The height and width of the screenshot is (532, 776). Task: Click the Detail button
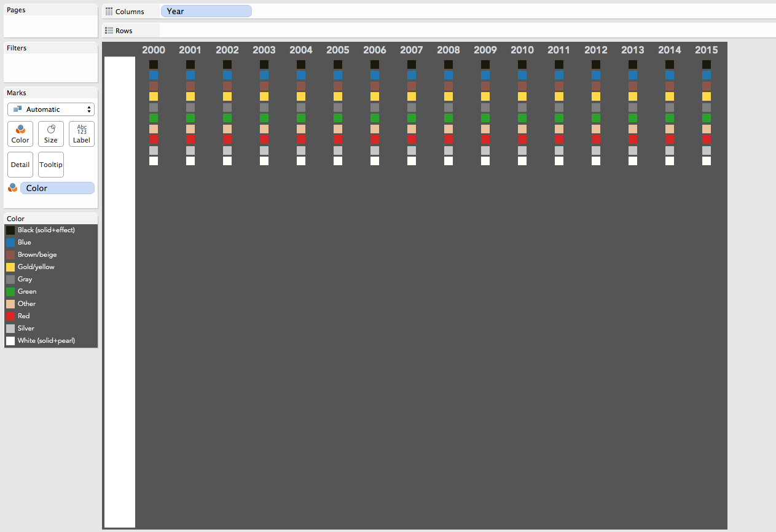(x=20, y=165)
